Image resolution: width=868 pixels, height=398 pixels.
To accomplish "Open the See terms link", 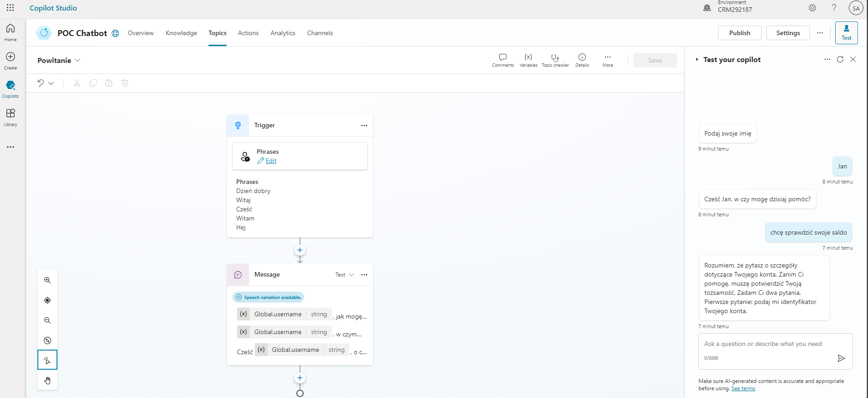I will pos(743,388).
